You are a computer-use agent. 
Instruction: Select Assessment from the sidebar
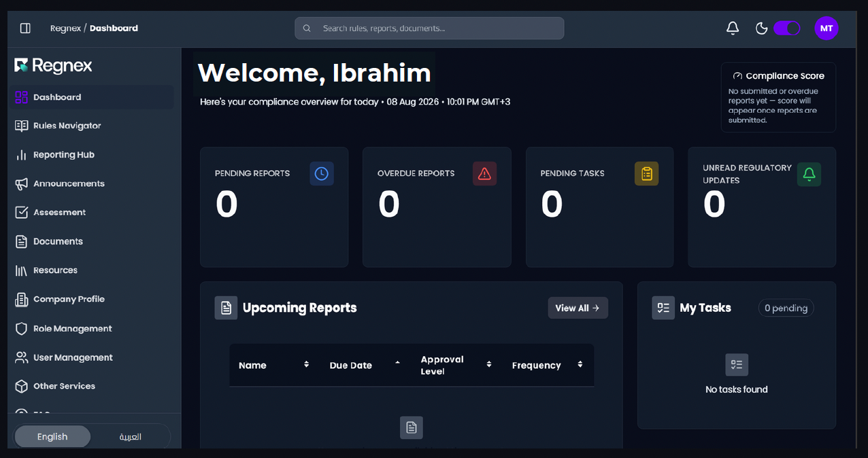click(91, 212)
